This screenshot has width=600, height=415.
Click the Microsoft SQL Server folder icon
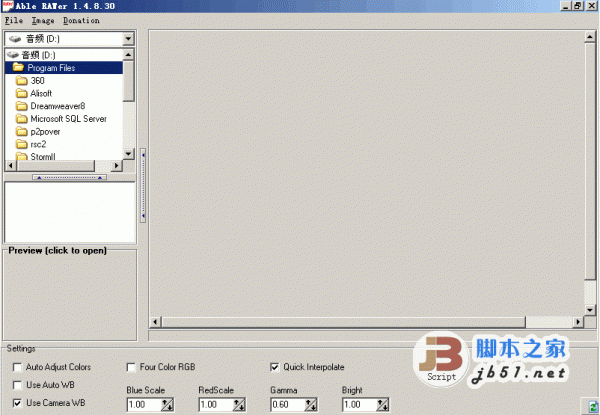click(22, 119)
